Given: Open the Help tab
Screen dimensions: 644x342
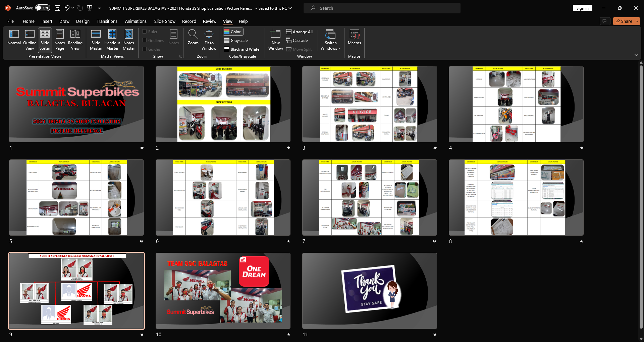Looking at the screenshot, I should [x=243, y=21].
